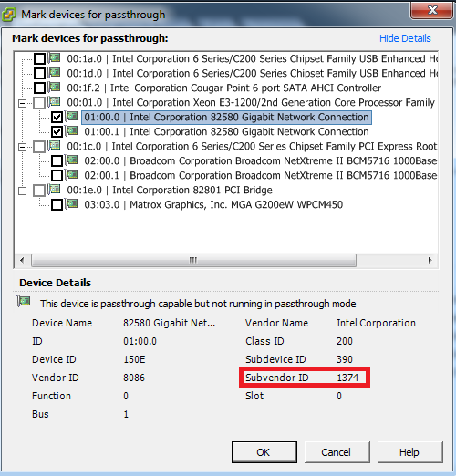Screen dimensions: 456x476
Task: Click the device icon for 03:03.0 Matrox Graphics
Action: click(72, 203)
